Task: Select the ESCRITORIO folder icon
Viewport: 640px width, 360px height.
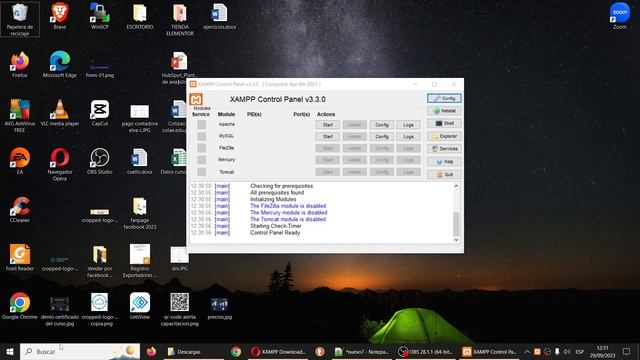Action: pyautogui.click(x=140, y=16)
